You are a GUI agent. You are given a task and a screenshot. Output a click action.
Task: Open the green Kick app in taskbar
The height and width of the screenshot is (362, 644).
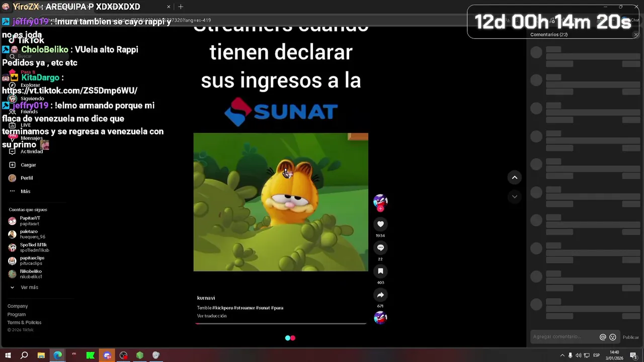[91, 355]
